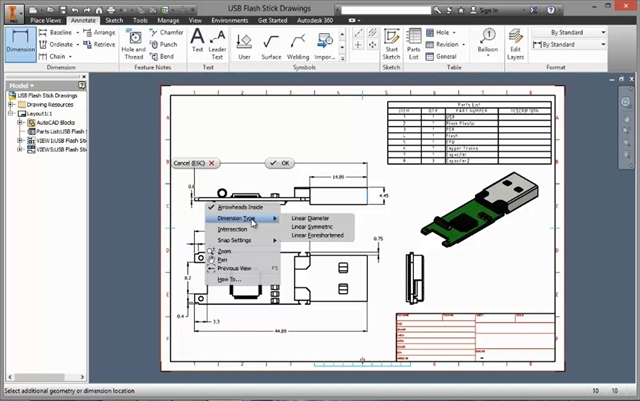Insert a Surface texture symbol
This screenshot has width=640, height=401.
click(x=271, y=46)
